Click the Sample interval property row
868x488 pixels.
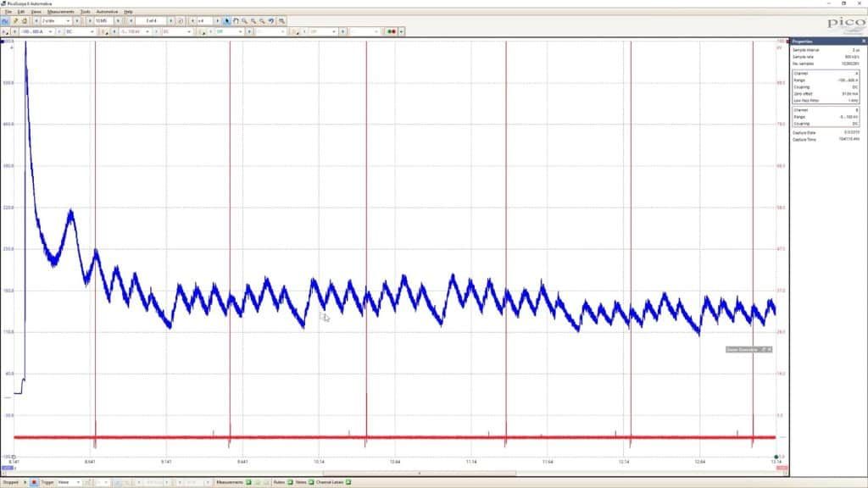click(x=826, y=50)
